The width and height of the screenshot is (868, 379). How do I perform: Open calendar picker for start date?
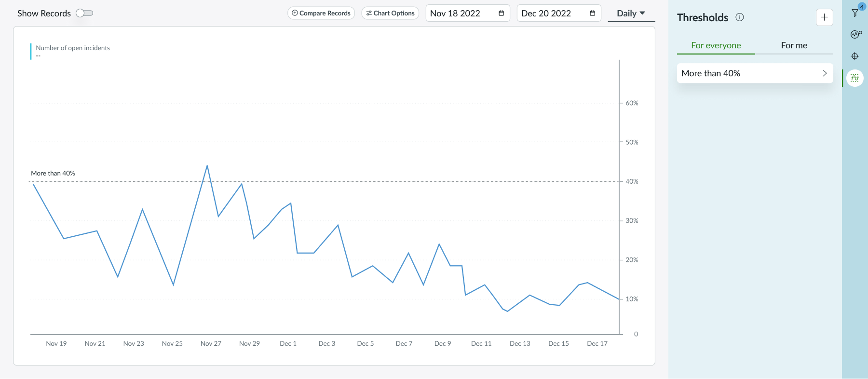click(x=501, y=14)
